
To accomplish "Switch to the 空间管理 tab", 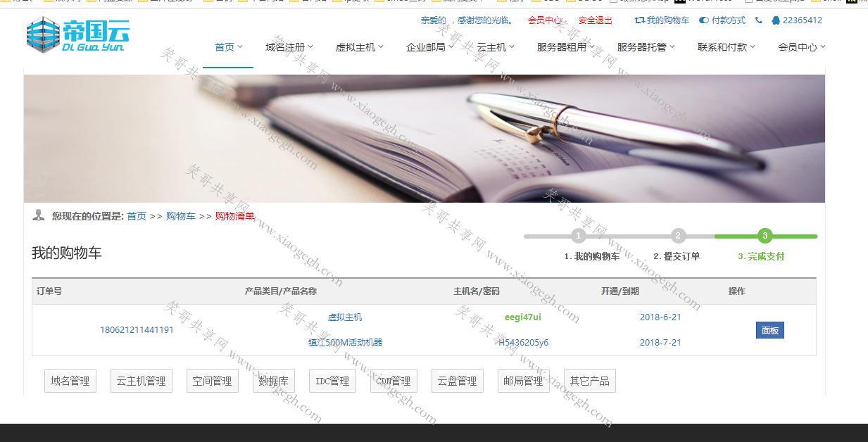I will pyautogui.click(x=213, y=381).
